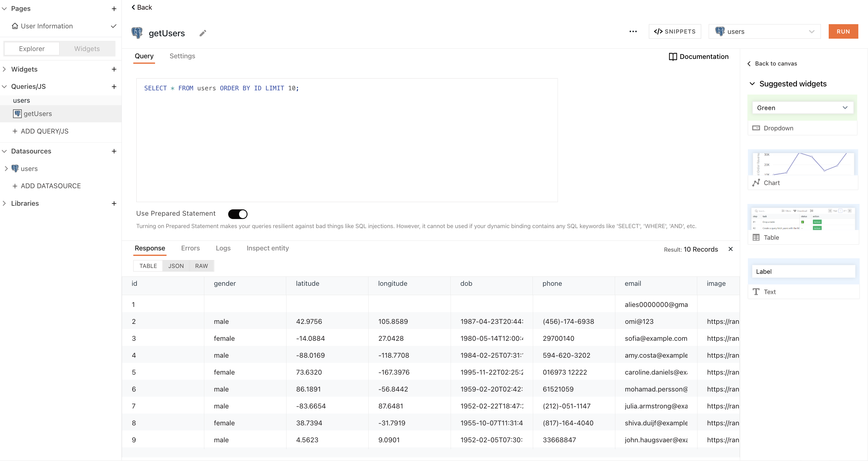Click the sofia@example.com cell

tap(656, 338)
